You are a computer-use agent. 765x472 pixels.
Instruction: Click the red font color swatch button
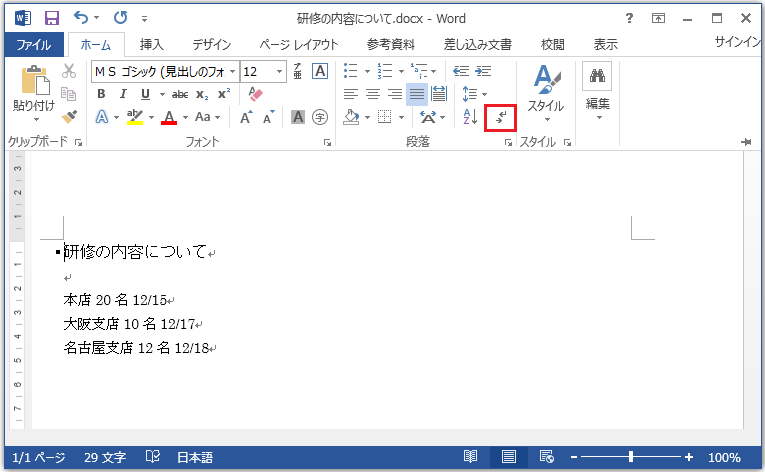pyautogui.click(x=168, y=118)
